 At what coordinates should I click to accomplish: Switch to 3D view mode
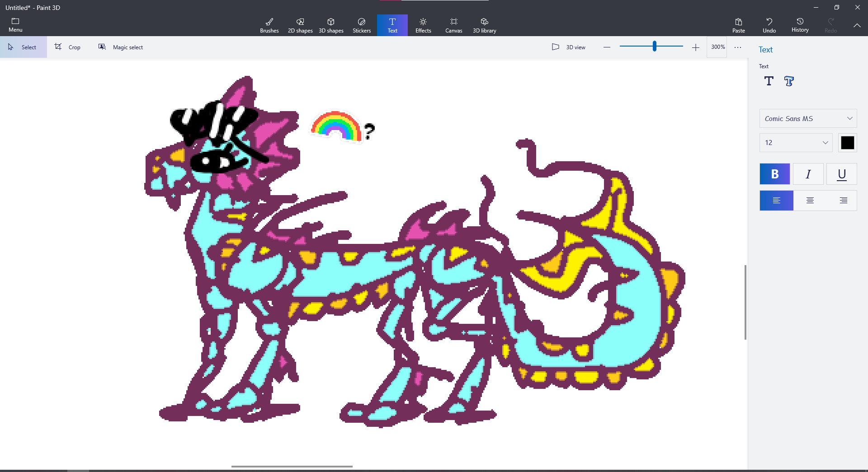click(569, 47)
